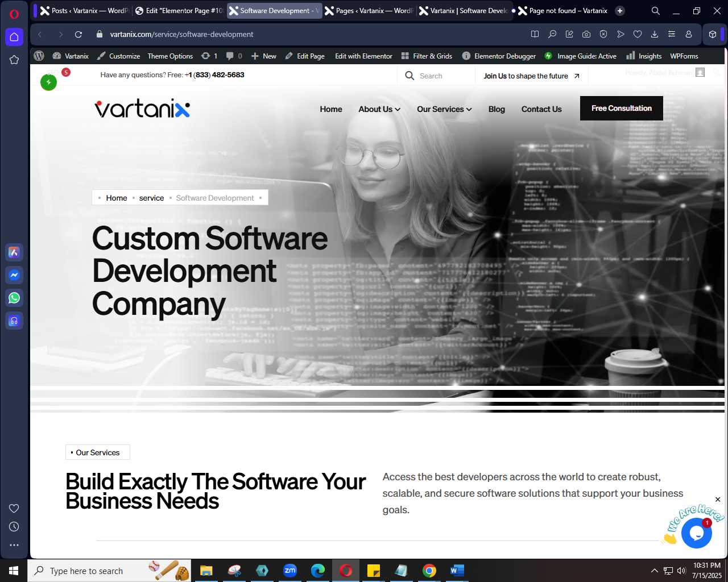The image size is (728, 582).
Task: Click zoom-out magnifier icon in address bar
Action: (552, 35)
